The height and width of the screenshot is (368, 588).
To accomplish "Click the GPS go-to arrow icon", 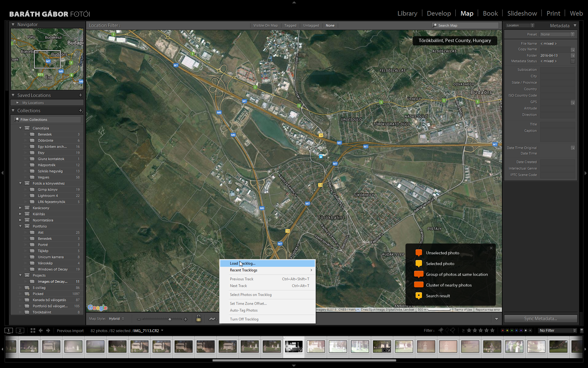I will [573, 102].
